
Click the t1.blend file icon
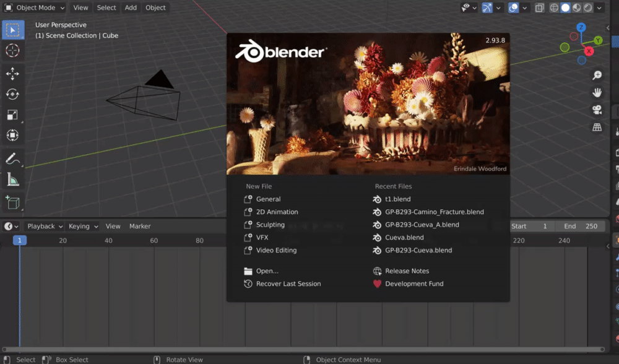(x=377, y=199)
